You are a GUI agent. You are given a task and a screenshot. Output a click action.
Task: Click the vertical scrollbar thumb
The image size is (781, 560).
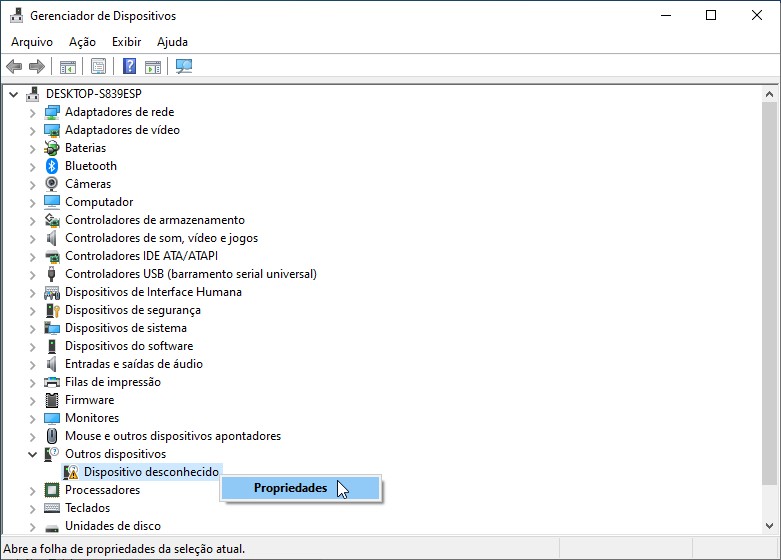(x=769, y=293)
